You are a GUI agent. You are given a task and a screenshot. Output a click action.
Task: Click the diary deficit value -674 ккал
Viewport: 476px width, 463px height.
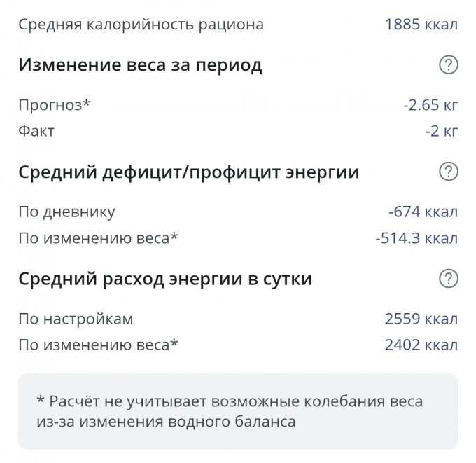(x=423, y=212)
